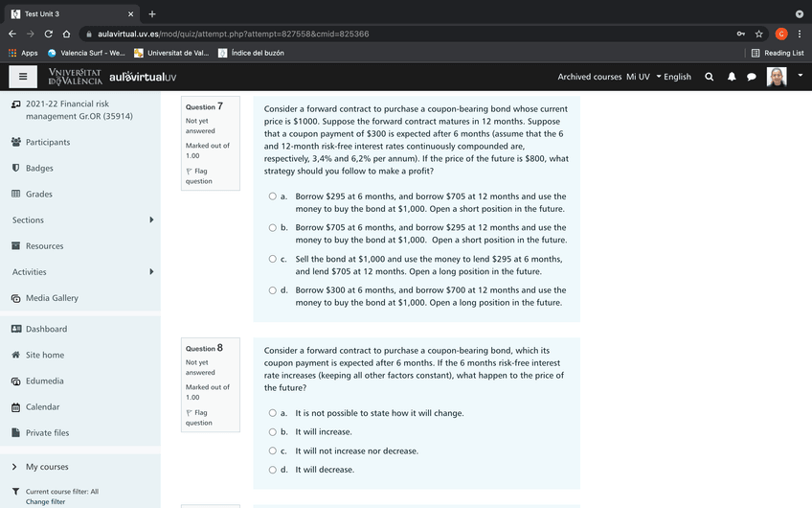Choose 'It will increase' for Question 8
Screen dimensions: 812x508
(273, 432)
